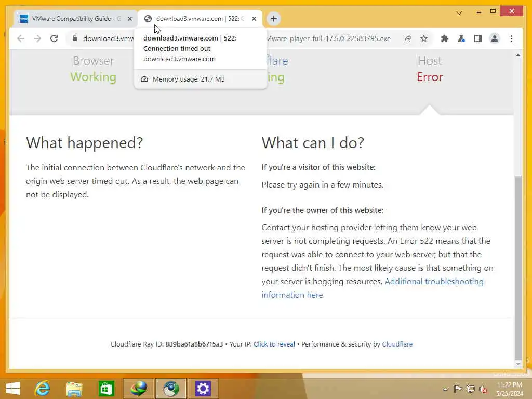This screenshot has height=399, width=532.
Task: Click the scrollbar down arrow
Action: tap(518, 364)
